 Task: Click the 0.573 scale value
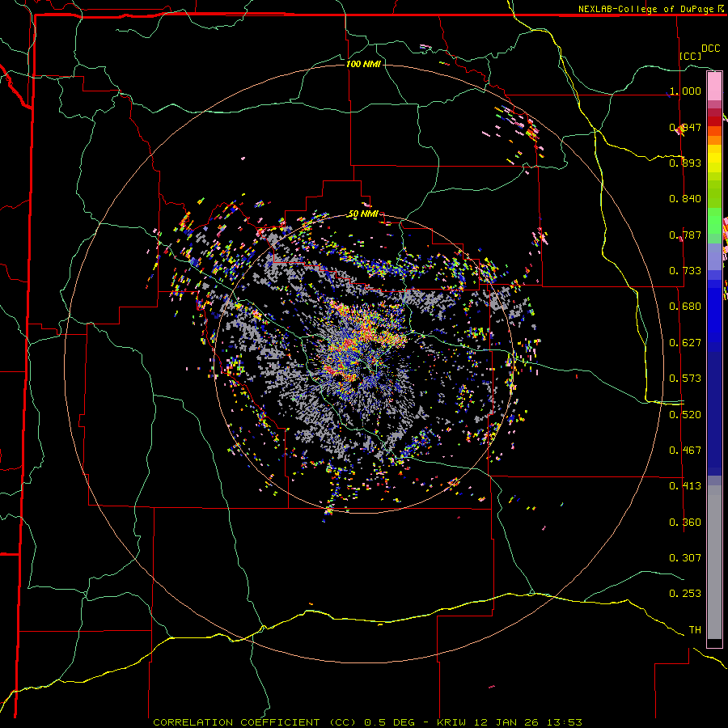[x=685, y=379]
